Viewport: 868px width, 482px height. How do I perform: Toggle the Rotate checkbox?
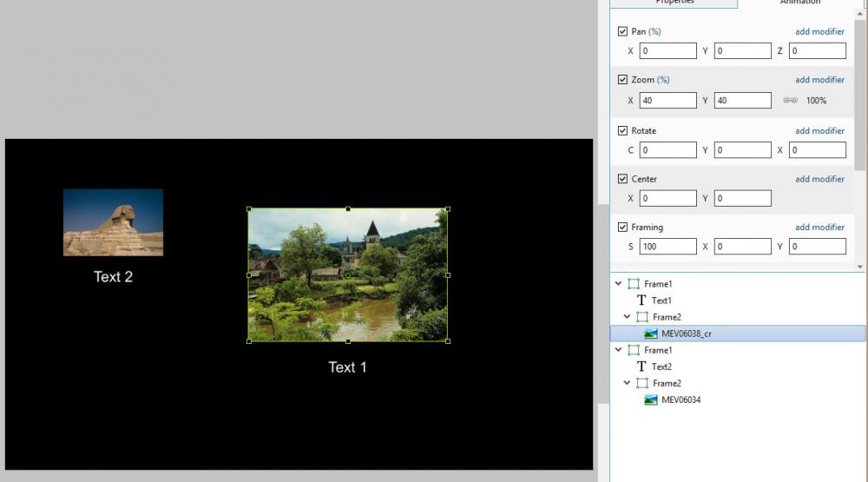[x=622, y=131]
